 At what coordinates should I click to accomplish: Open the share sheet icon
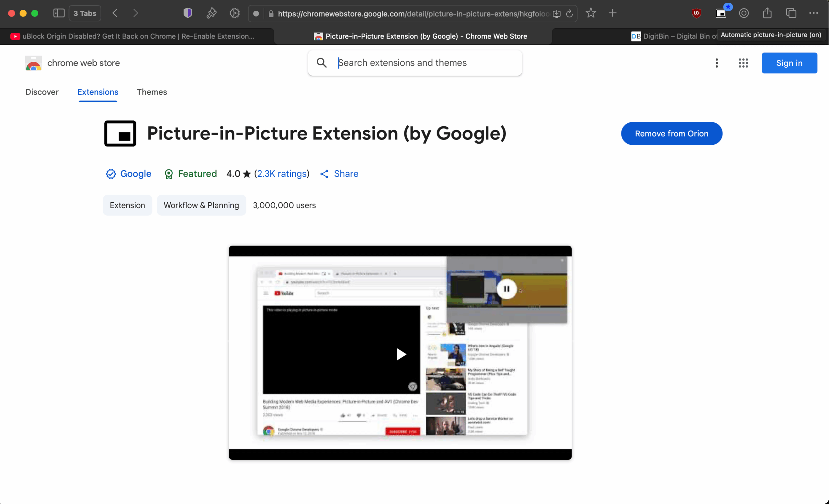click(767, 13)
